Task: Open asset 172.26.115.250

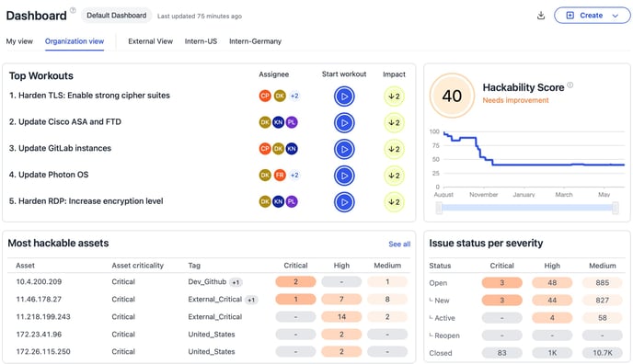Action: (x=43, y=351)
